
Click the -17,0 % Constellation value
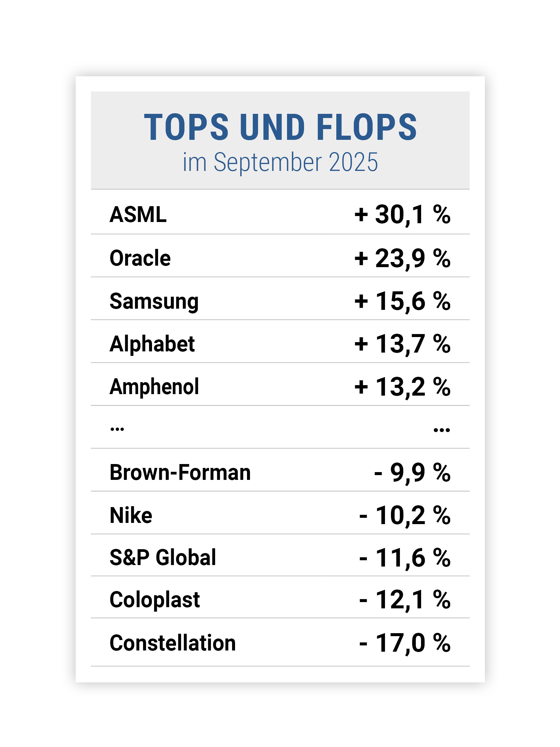[404, 643]
